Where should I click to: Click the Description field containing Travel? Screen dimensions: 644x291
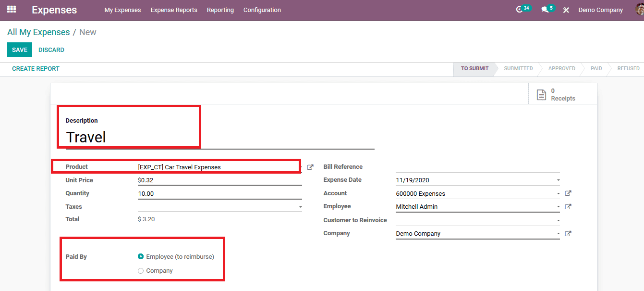(x=220, y=138)
